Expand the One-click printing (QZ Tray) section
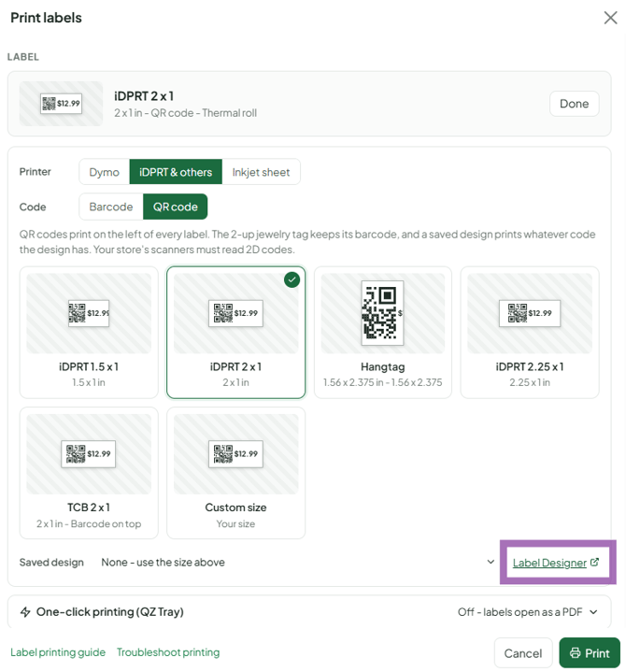This screenshot has width=626, height=672. point(309,611)
